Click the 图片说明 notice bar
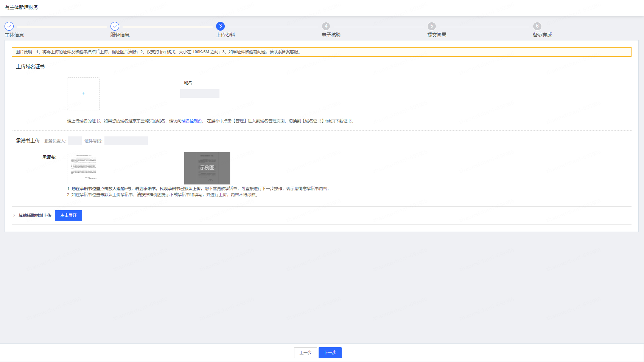 pyautogui.click(x=321, y=52)
